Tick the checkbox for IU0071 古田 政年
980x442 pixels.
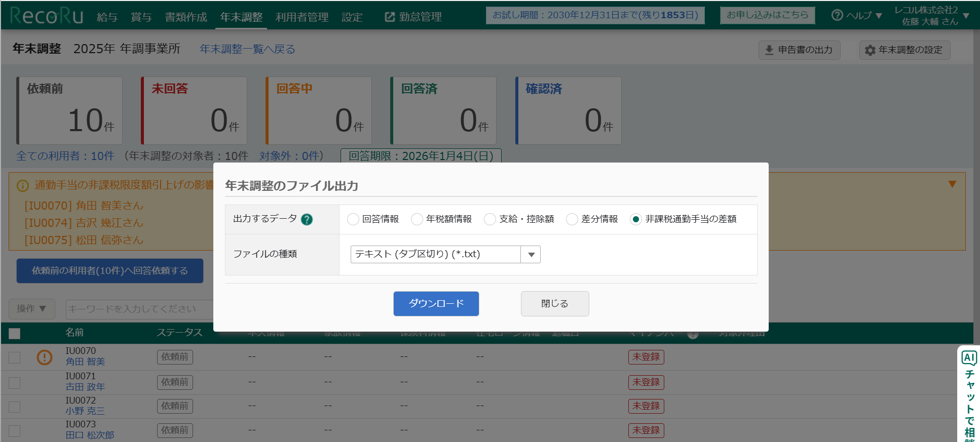click(x=15, y=383)
